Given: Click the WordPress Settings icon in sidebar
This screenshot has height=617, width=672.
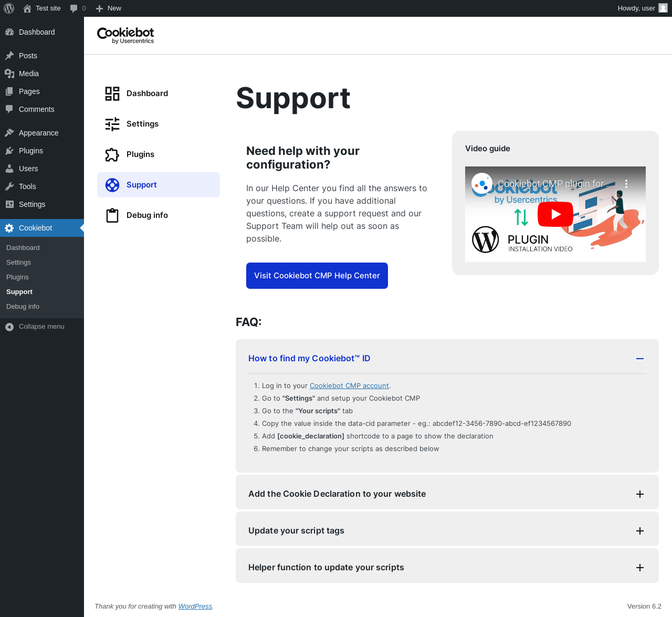Looking at the screenshot, I should tap(9, 204).
